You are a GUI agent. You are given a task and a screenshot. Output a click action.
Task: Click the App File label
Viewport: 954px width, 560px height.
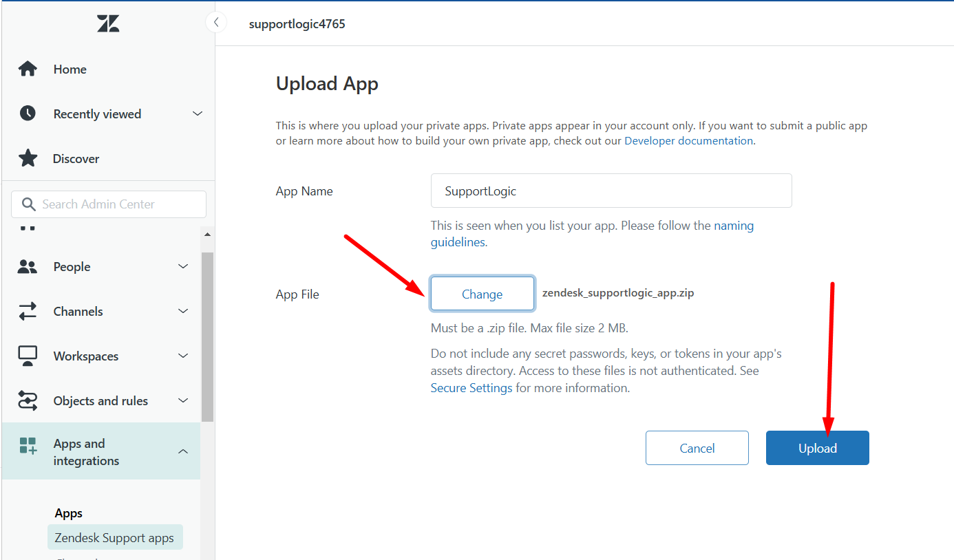coord(297,294)
